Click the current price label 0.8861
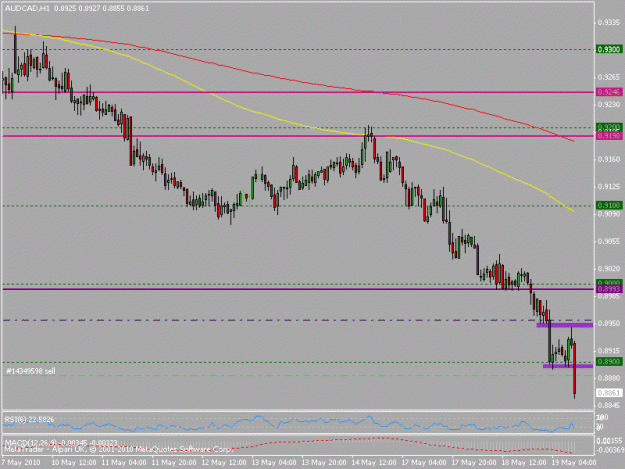Image resolution: width=625 pixels, height=469 pixels. (x=609, y=393)
